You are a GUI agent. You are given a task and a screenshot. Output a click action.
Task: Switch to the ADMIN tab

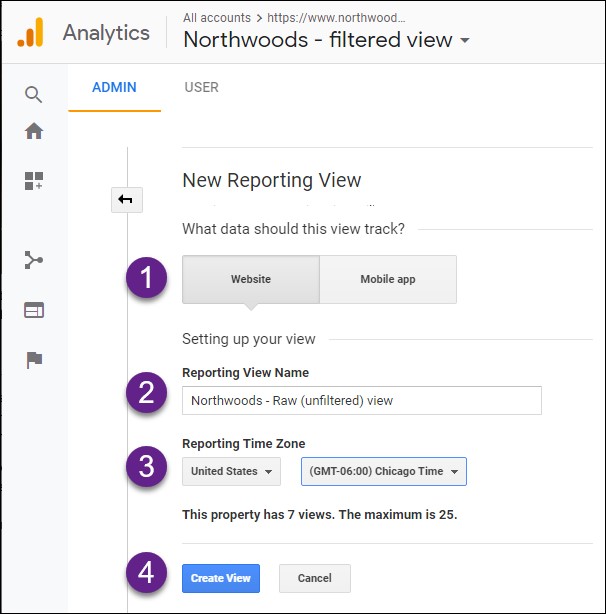point(114,87)
